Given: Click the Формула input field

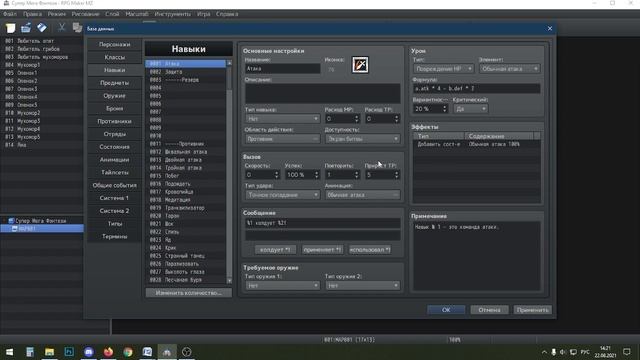Looking at the screenshot, I should pos(477,89).
